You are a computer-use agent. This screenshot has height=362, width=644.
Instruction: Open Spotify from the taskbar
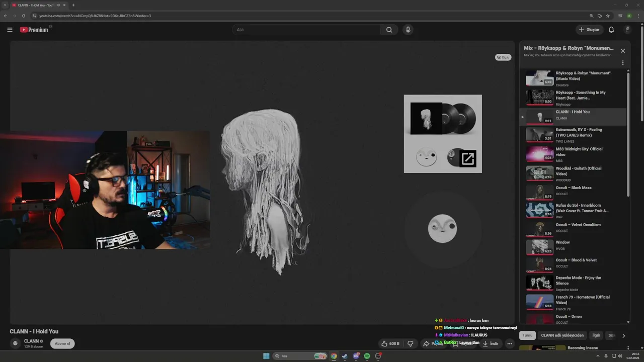coord(367,356)
